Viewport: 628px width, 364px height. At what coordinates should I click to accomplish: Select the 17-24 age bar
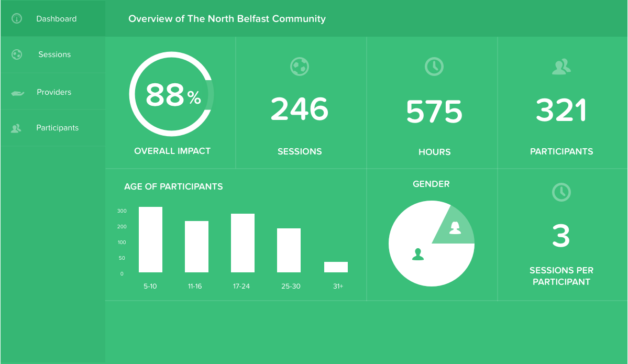[243, 243]
